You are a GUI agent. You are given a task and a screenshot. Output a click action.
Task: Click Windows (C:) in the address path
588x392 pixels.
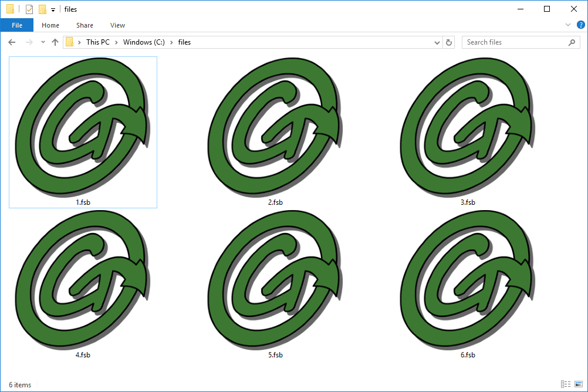(x=144, y=42)
